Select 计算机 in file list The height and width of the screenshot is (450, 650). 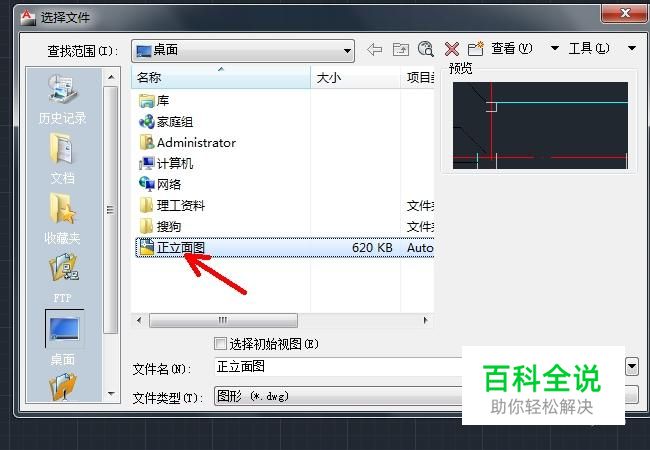pyautogui.click(x=166, y=164)
